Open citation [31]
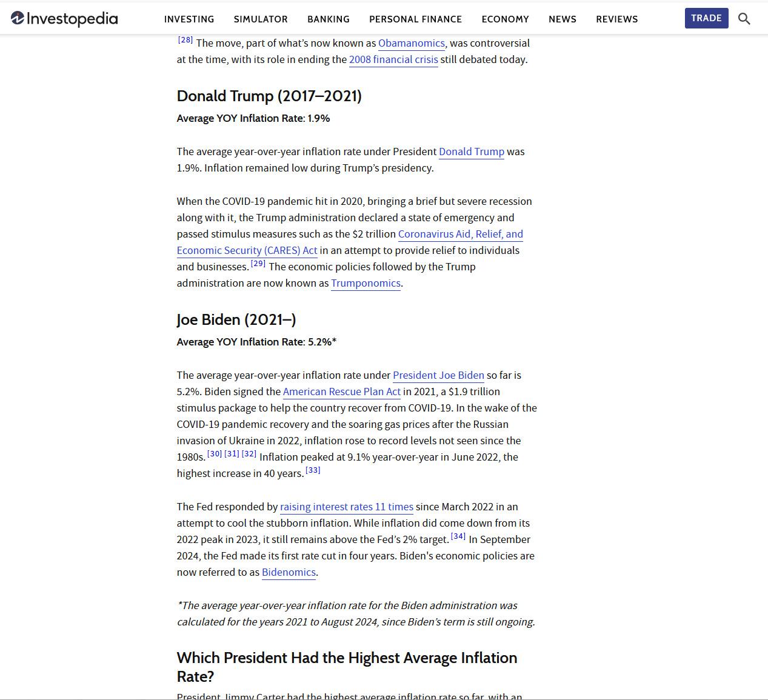 click(x=232, y=454)
